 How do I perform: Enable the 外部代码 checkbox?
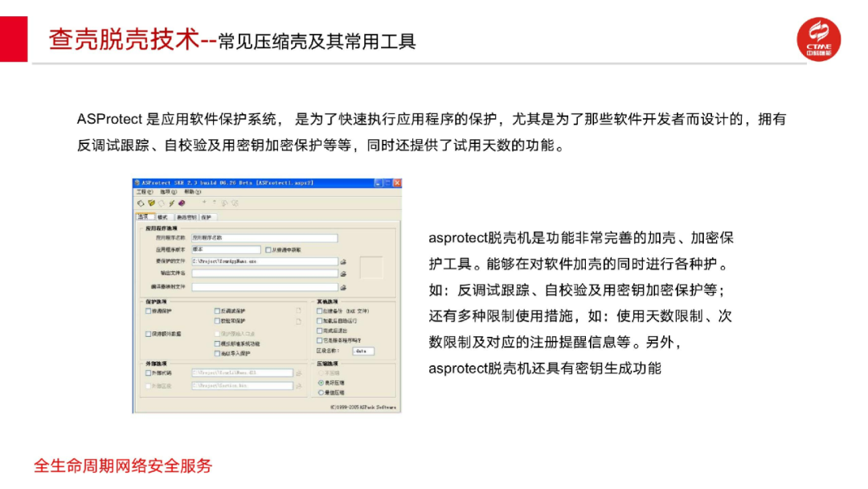149,373
